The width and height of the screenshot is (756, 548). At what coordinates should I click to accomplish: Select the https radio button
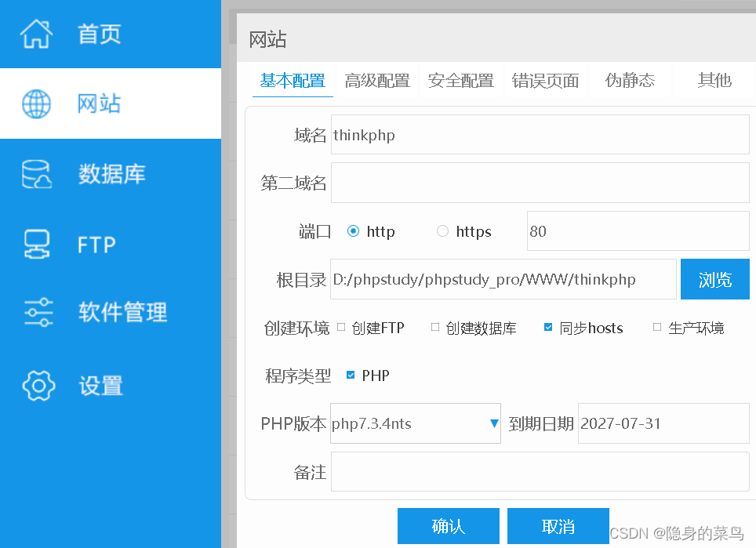tap(442, 231)
